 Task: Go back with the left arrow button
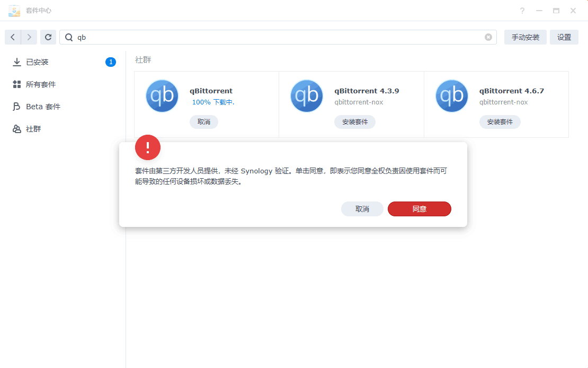click(x=13, y=37)
